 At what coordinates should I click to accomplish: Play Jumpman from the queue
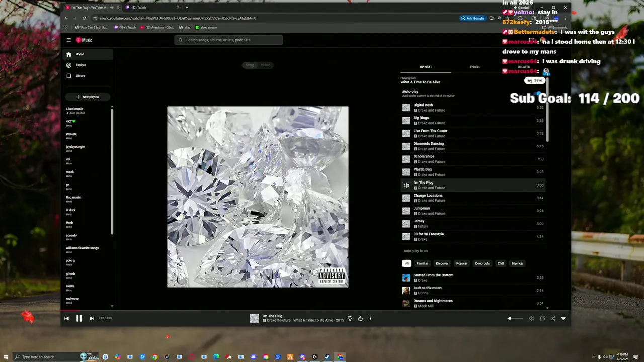(x=473, y=211)
